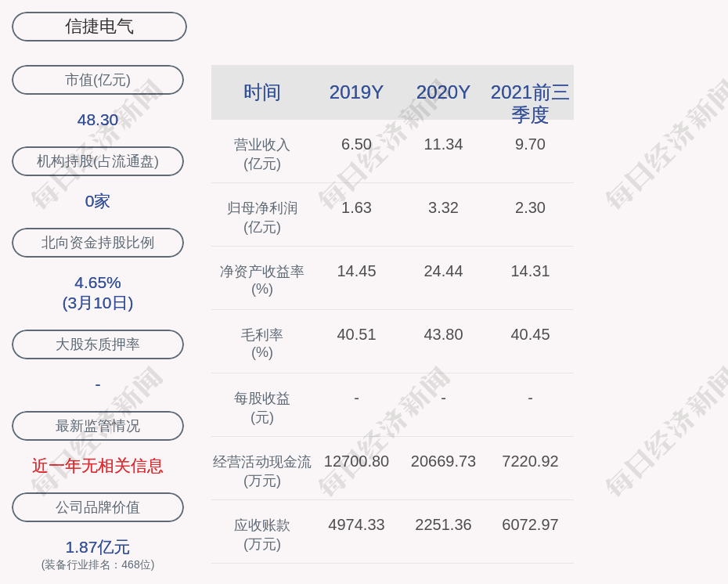The height and width of the screenshot is (584, 728).
Task: Click the 14.31 return on equity value
Action: tap(530, 271)
